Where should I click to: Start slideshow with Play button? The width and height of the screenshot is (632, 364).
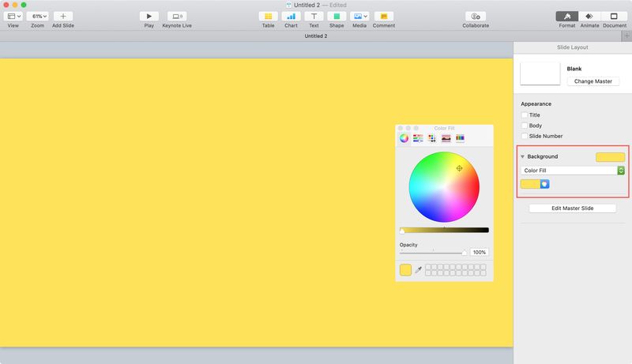click(149, 16)
